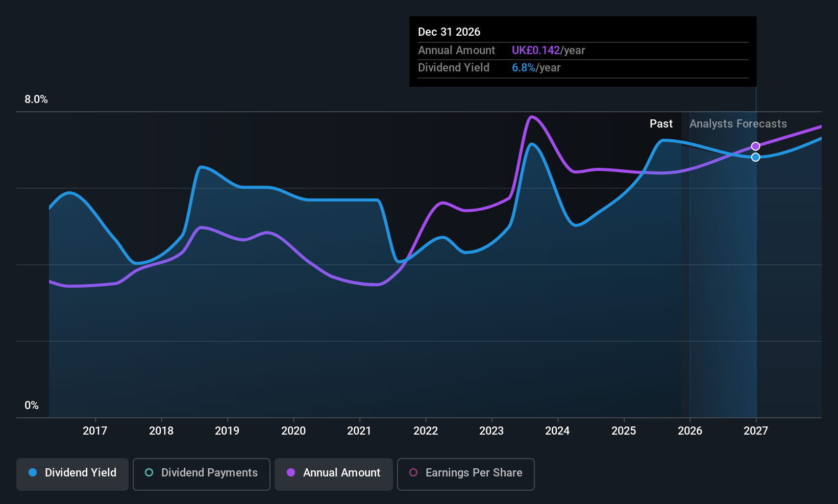Click the 2023 x-axis year label
The image size is (838, 504).
tap(491, 431)
